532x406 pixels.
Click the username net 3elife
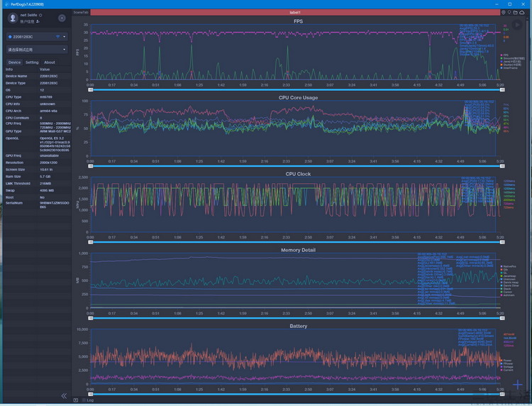[x=28, y=16]
